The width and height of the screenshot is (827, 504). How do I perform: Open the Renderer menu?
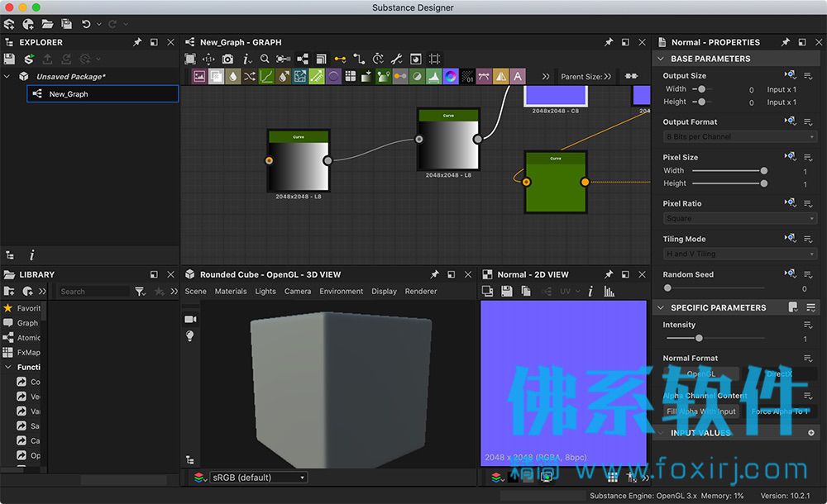click(421, 291)
